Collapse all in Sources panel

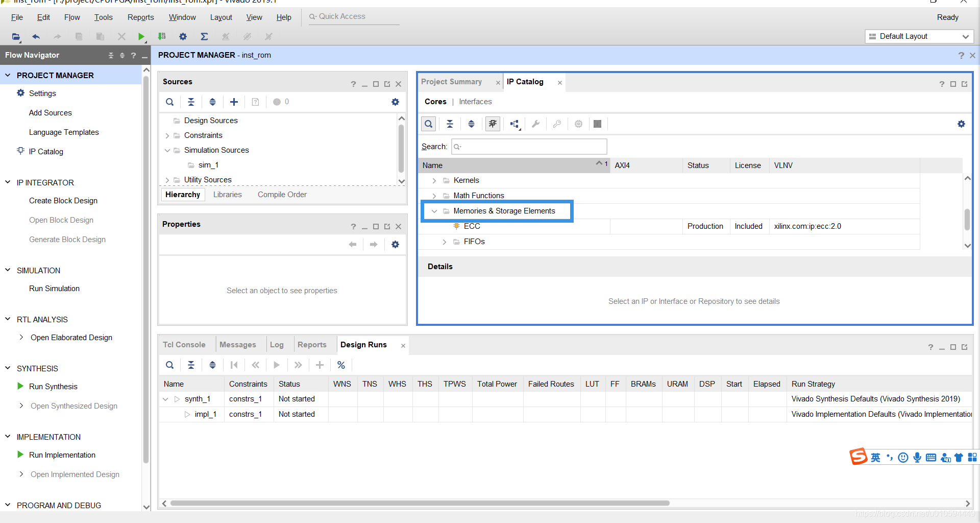(191, 102)
